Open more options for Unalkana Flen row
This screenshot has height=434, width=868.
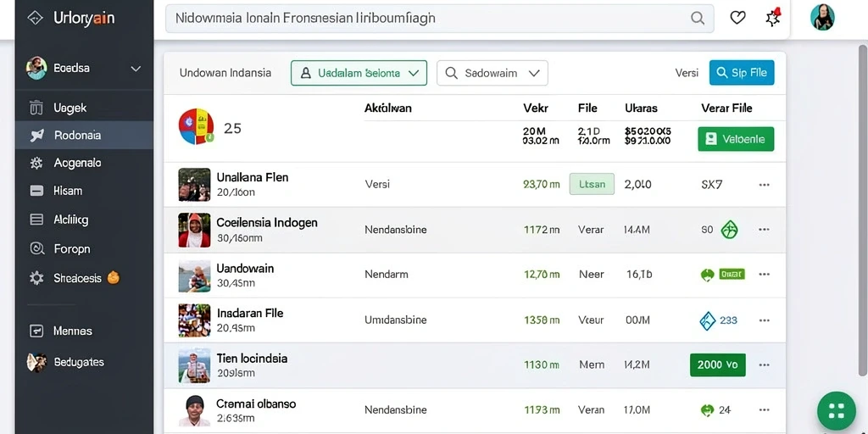764,184
